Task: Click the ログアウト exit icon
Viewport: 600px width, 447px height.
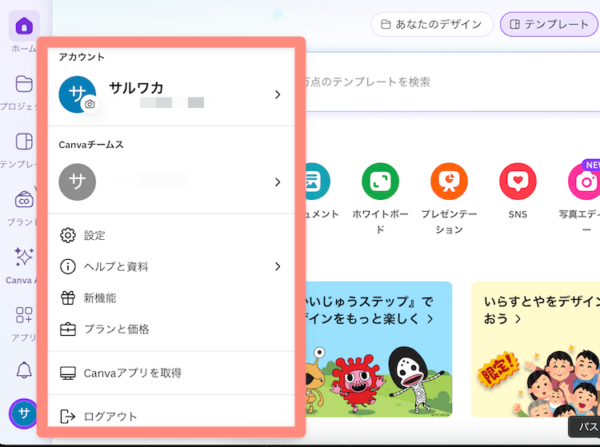Action: pos(68,416)
